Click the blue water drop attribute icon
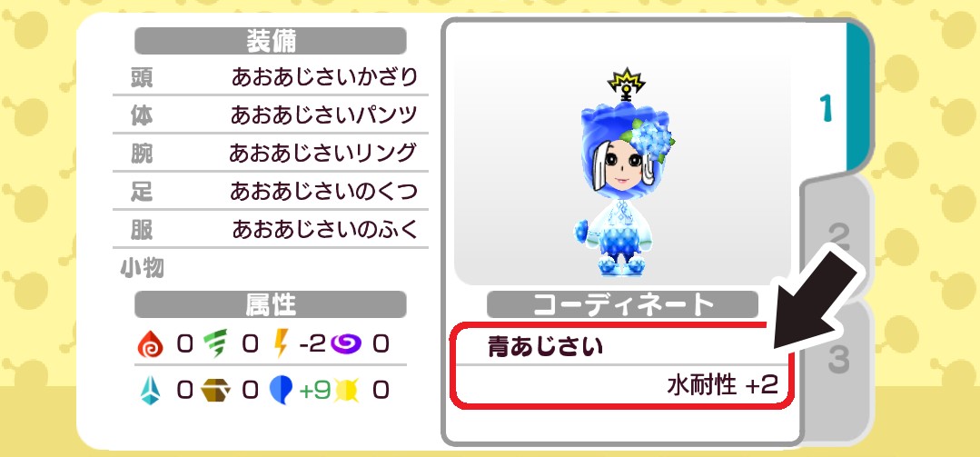 (x=282, y=391)
